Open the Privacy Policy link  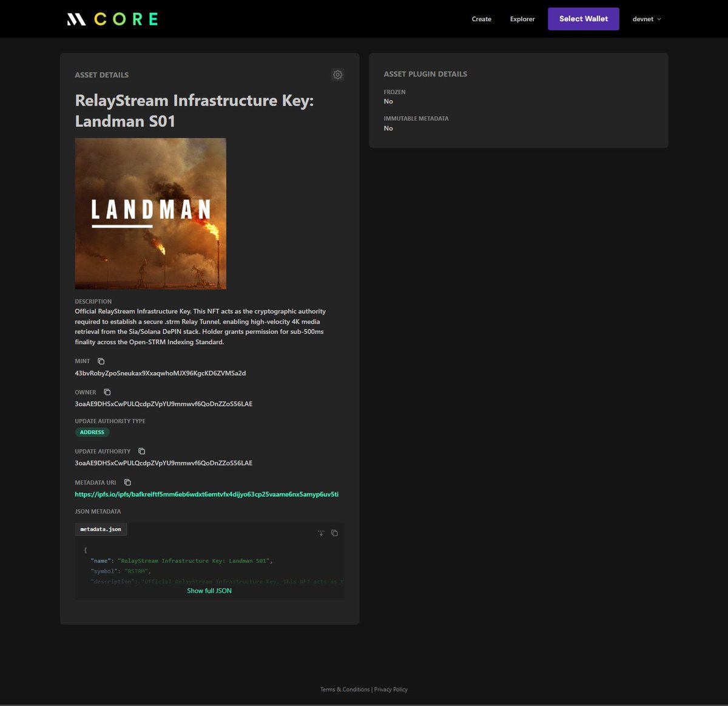[x=391, y=690]
